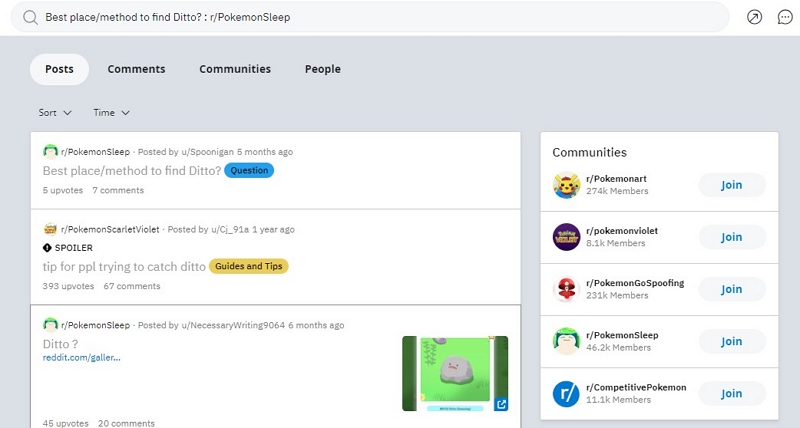Open r/pokemonviolet community name
800x428 pixels.
(622, 231)
